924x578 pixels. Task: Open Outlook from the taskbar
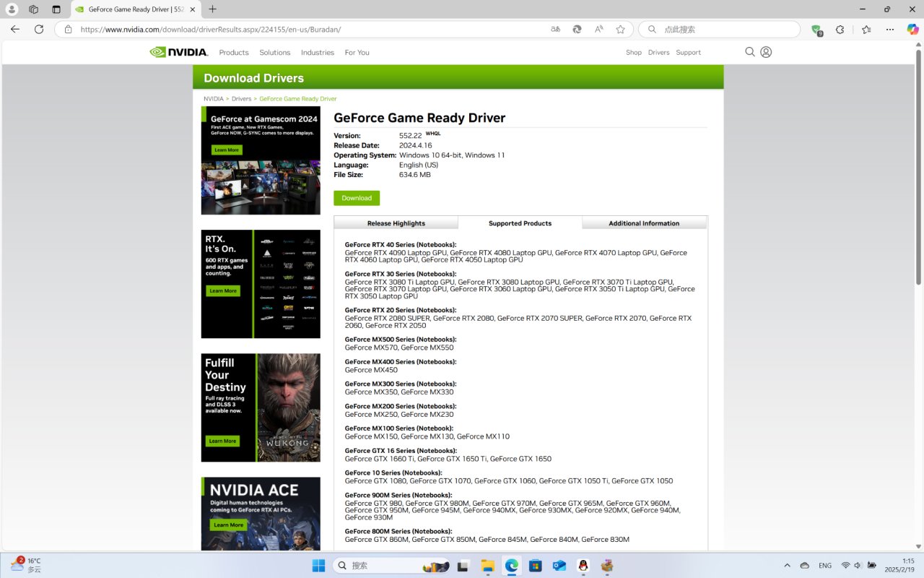[x=559, y=565]
